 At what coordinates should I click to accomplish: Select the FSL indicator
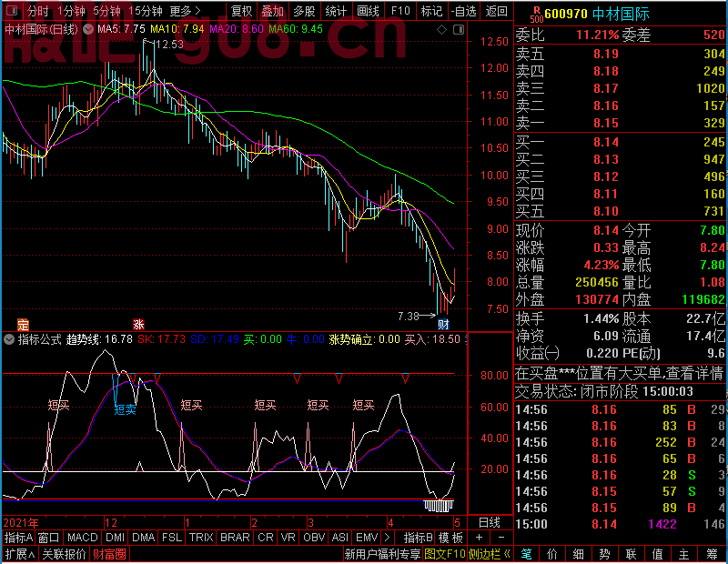pyautogui.click(x=172, y=538)
